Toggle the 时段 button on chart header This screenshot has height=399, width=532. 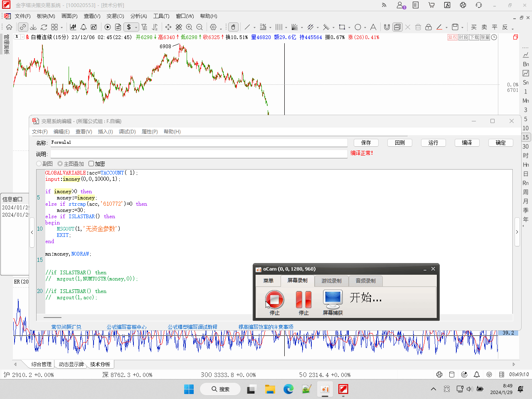coord(463,37)
